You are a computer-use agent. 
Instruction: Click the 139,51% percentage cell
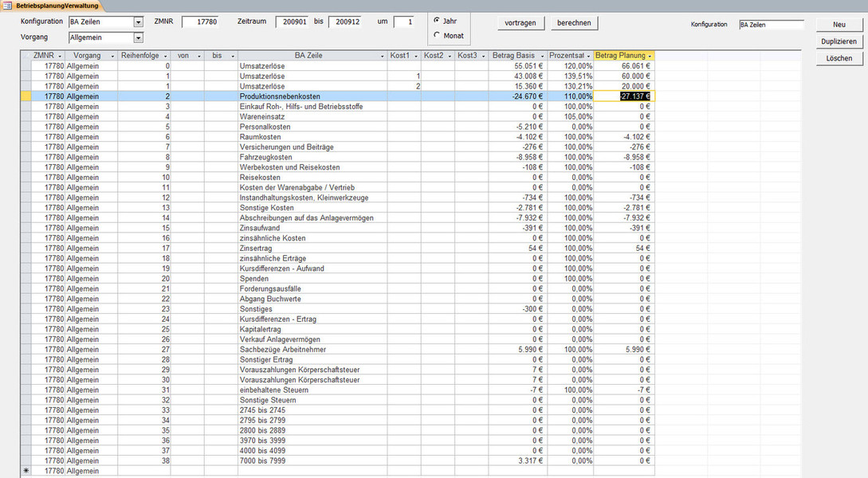(571, 76)
